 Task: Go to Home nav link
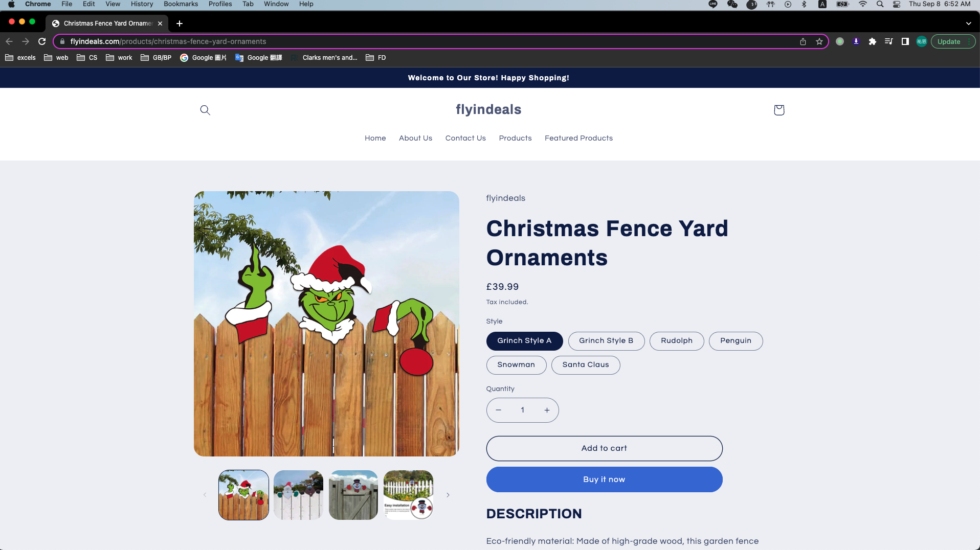tap(375, 138)
